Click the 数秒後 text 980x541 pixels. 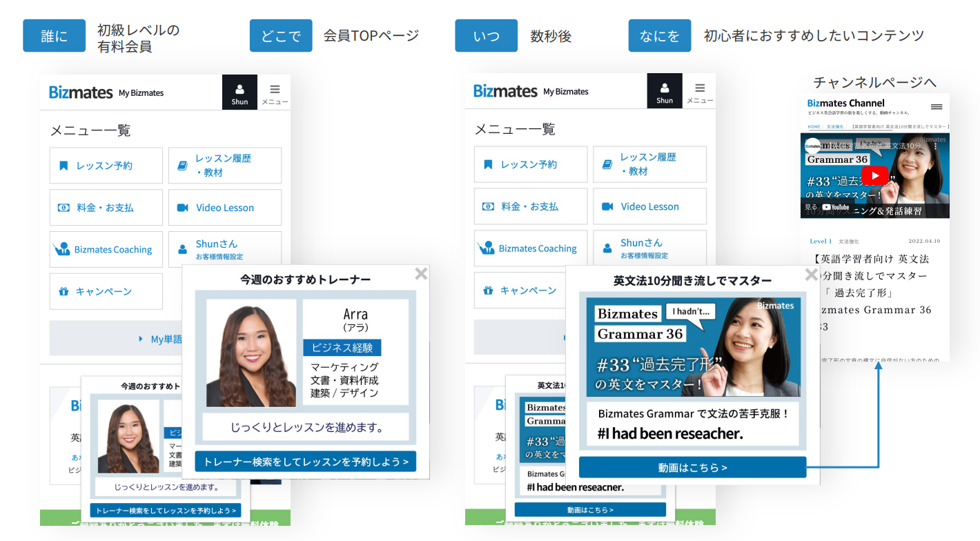tap(551, 36)
